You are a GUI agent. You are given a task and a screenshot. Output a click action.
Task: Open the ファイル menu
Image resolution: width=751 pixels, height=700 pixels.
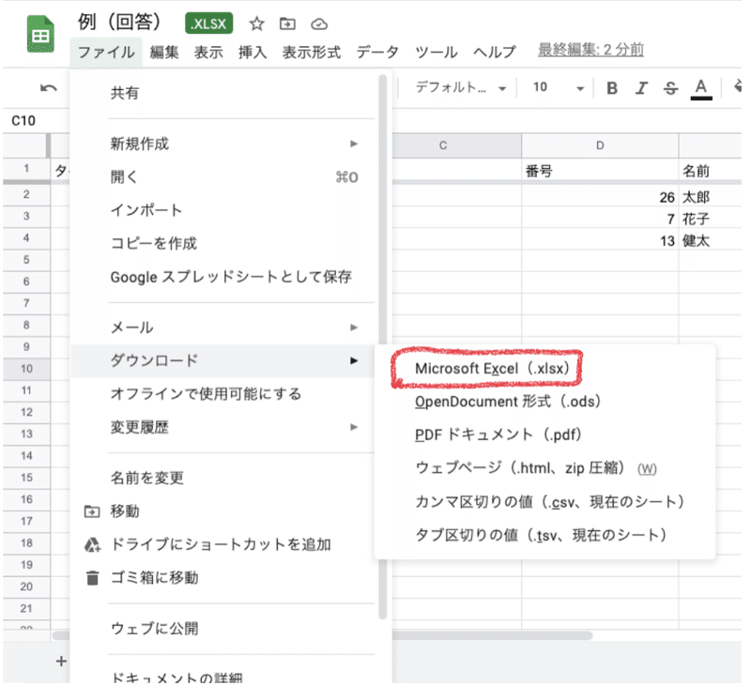tap(106, 52)
